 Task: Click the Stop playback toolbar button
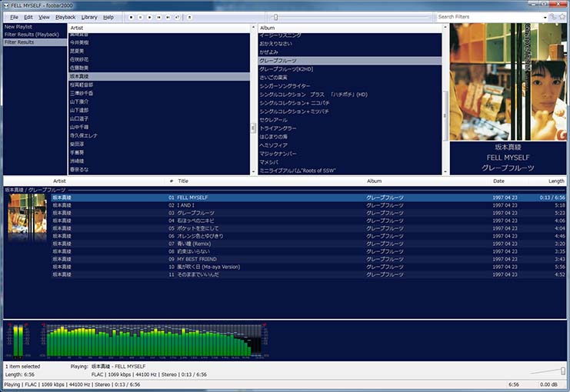point(132,17)
